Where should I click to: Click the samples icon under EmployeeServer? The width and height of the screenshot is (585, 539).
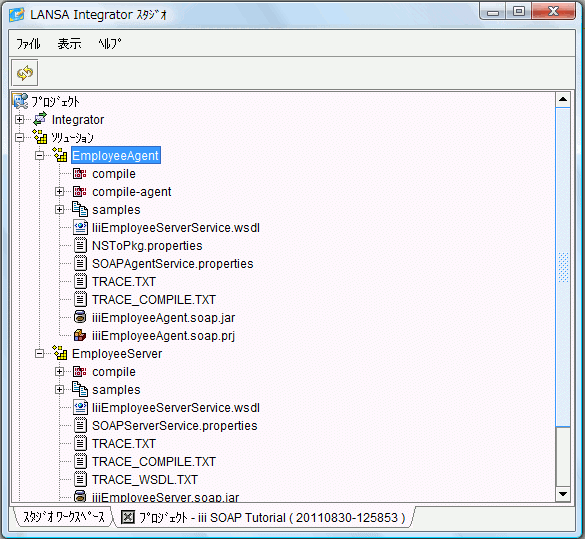click(80, 389)
